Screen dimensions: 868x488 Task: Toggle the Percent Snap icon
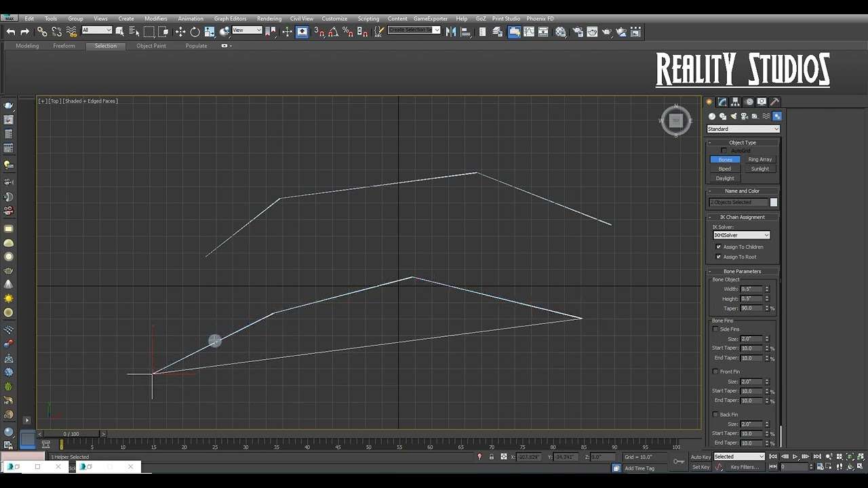point(348,32)
